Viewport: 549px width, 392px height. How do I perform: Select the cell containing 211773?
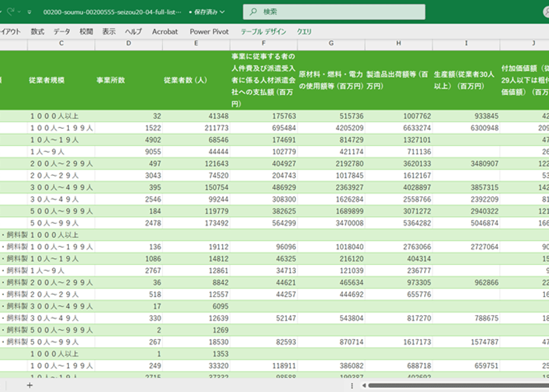pyautogui.click(x=196, y=128)
